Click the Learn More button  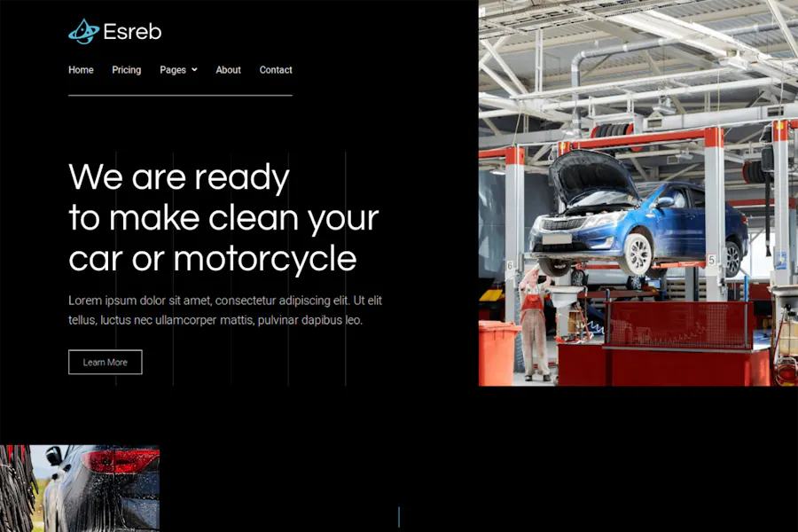(106, 362)
